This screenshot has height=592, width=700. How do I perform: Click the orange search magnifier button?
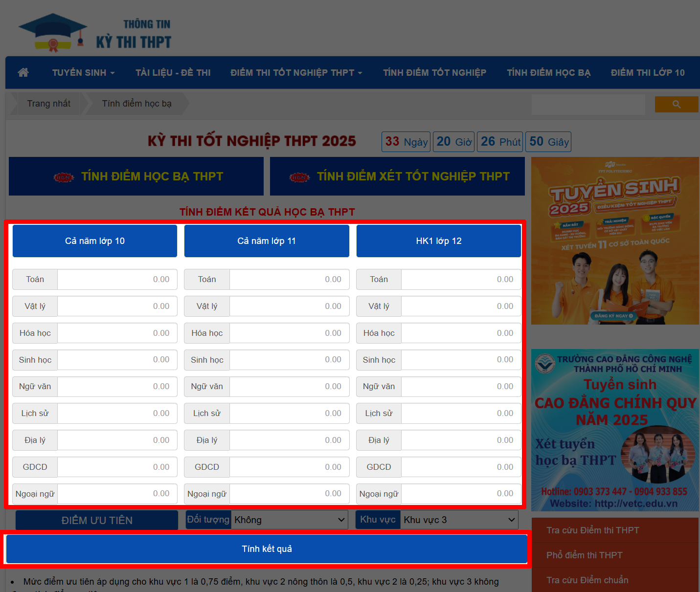(x=676, y=104)
